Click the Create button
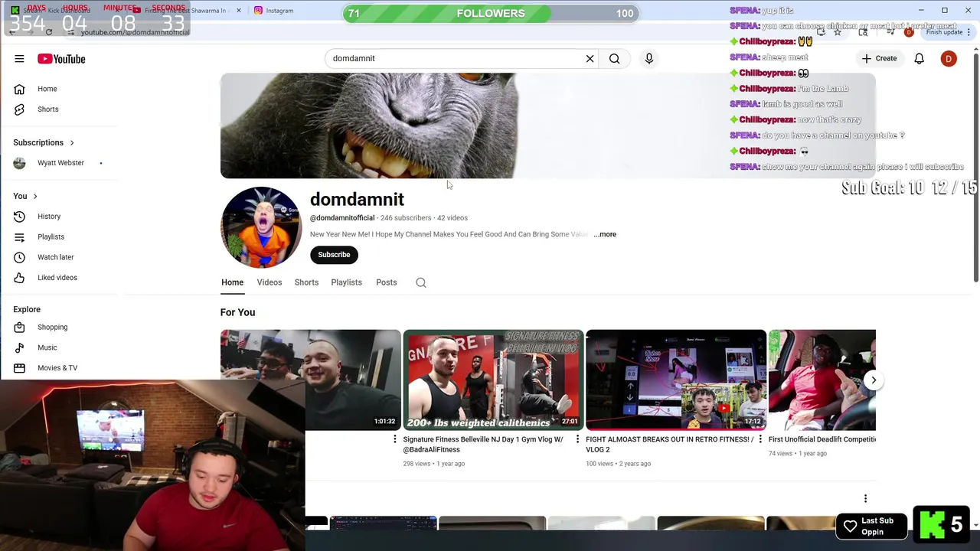 click(x=879, y=58)
